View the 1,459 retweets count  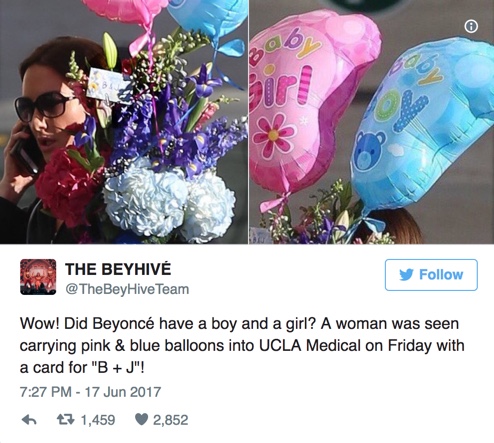pos(98,420)
